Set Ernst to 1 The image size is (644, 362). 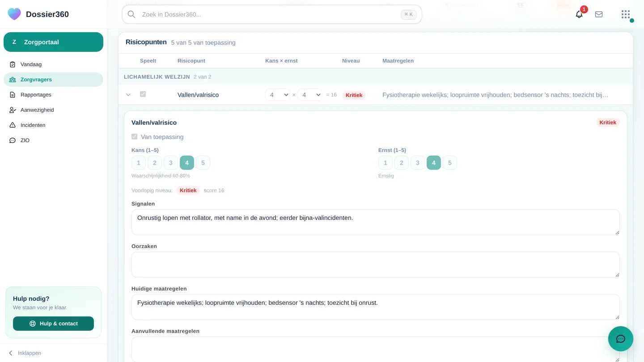(x=386, y=163)
